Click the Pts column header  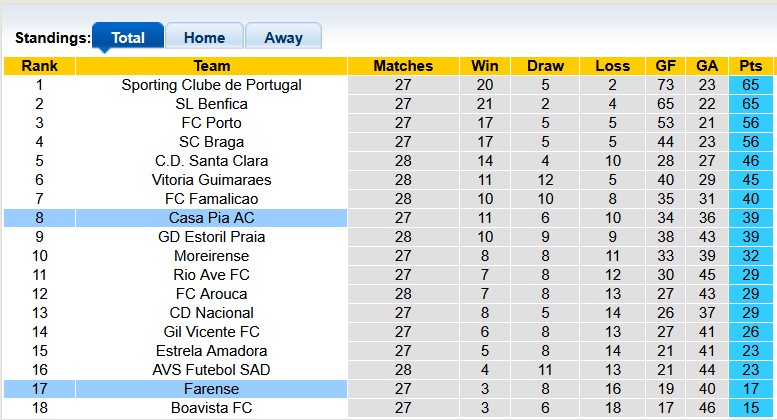click(x=751, y=66)
